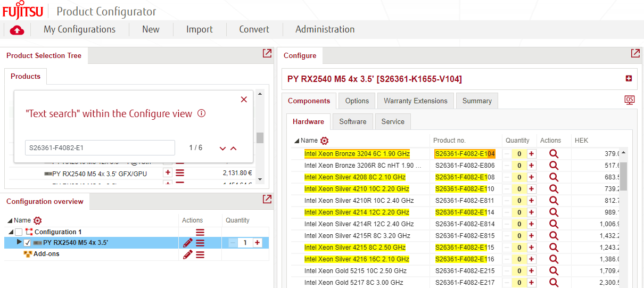Close the Text search popup
Image resolution: width=644 pixels, height=288 pixels.
tap(244, 100)
